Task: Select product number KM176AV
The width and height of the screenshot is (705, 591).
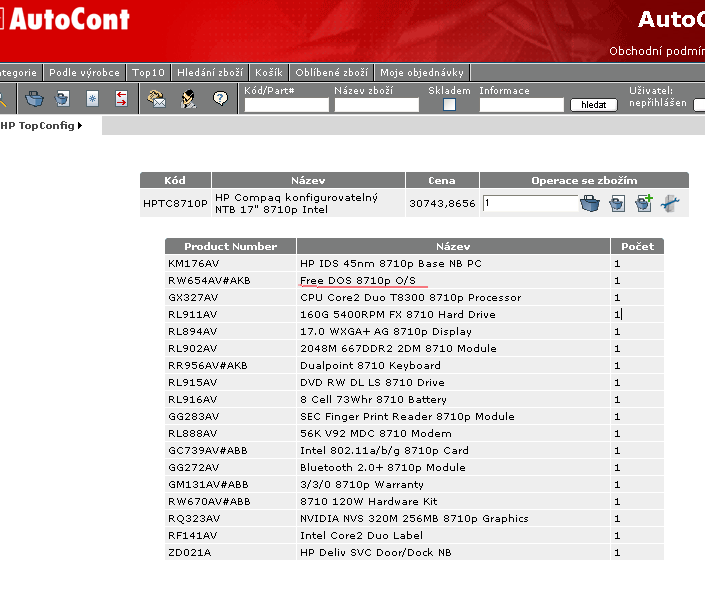Action: pos(193,264)
